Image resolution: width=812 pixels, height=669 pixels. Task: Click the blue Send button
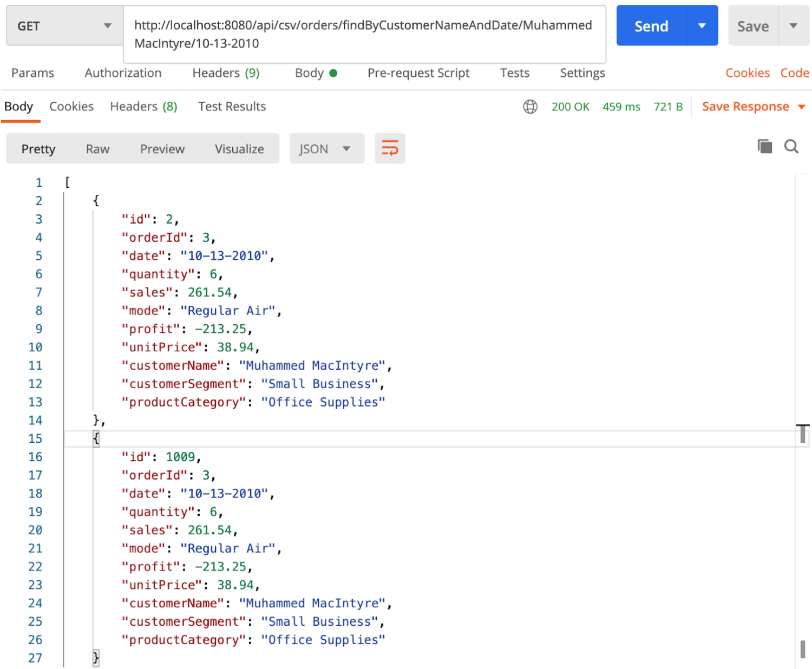pos(652,25)
